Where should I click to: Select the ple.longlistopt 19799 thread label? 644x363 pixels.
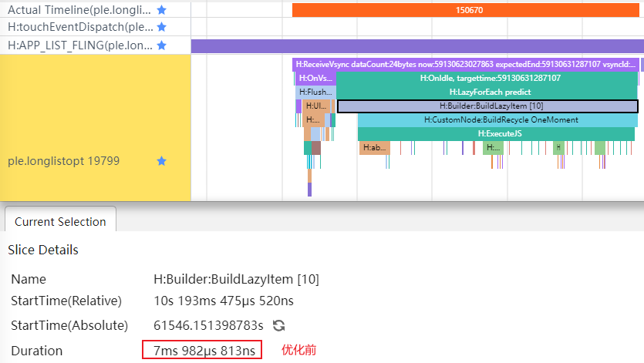pyautogui.click(x=63, y=161)
